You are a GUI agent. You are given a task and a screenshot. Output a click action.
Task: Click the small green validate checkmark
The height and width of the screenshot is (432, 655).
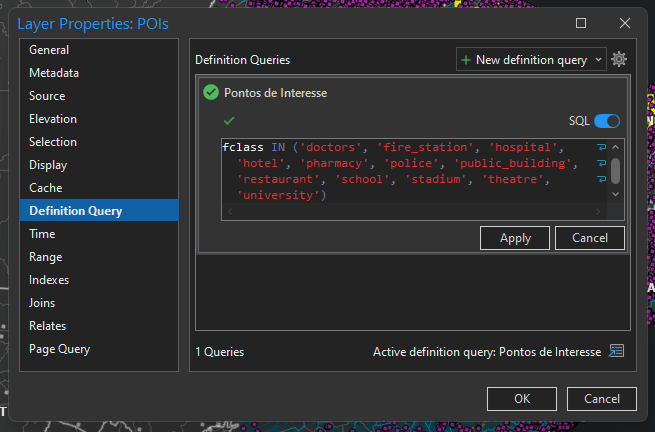(229, 120)
